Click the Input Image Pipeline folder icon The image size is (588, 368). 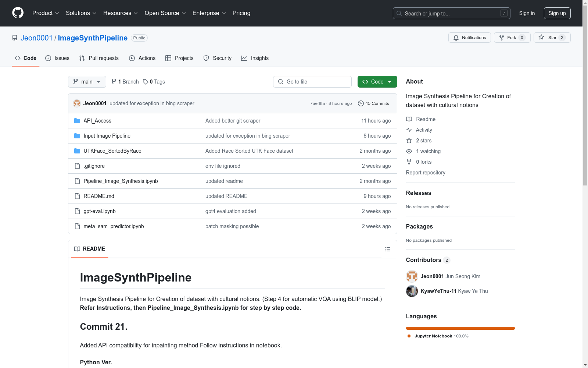77,136
